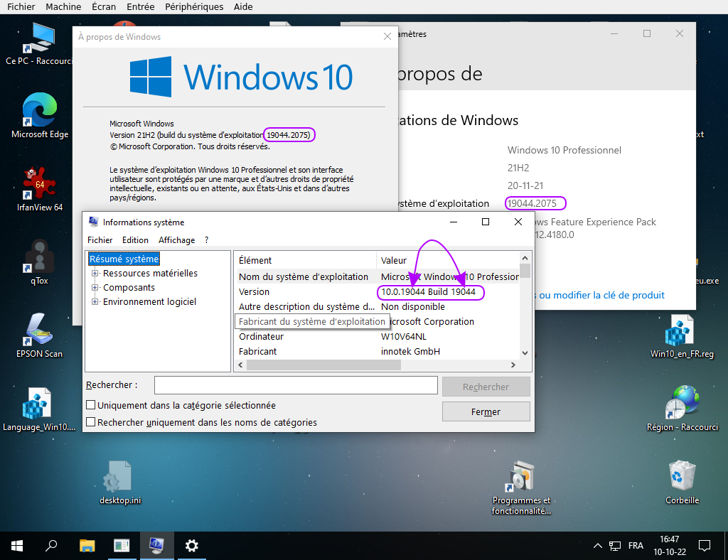The height and width of the screenshot is (560, 728).
Task: Open the Fichier menu in Informations système
Action: coord(100,240)
